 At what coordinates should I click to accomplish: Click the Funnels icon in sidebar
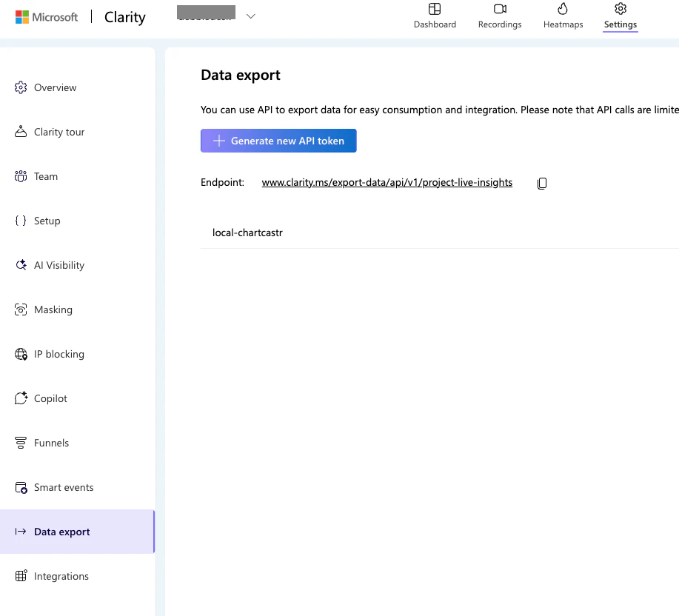(x=20, y=443)
